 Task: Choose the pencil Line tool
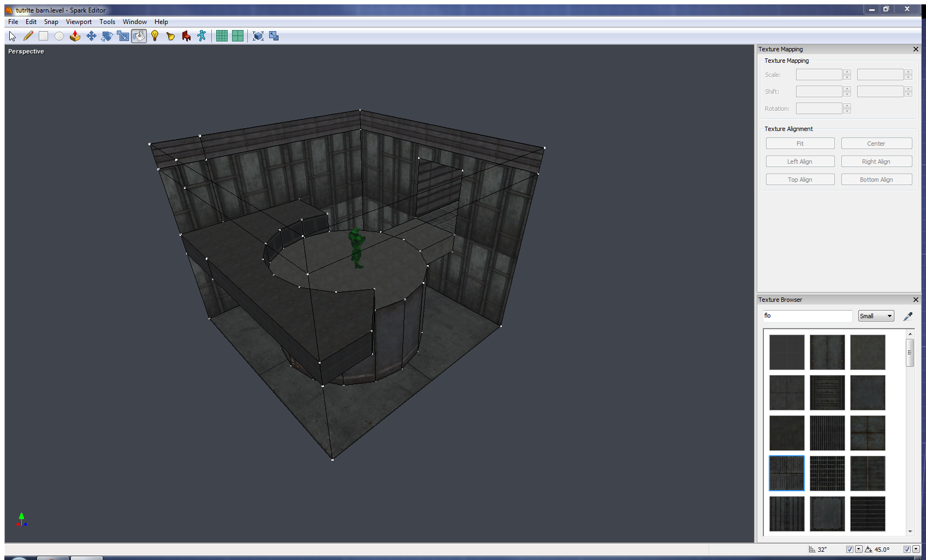click(28, 36)
